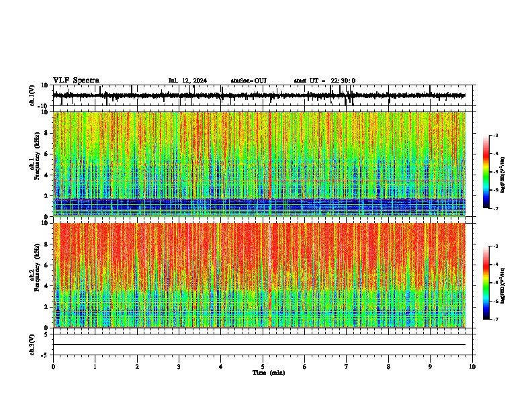The width and height of the screenshot is (532, 411).
Task: Click the ch.1 color bar log(PSD) label
Action: [502, 175]
